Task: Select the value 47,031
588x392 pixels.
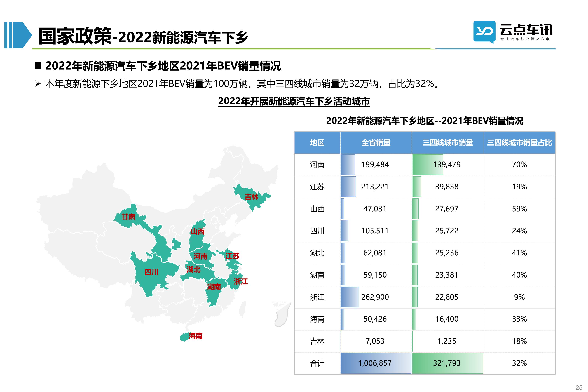Action: (375, 209)
